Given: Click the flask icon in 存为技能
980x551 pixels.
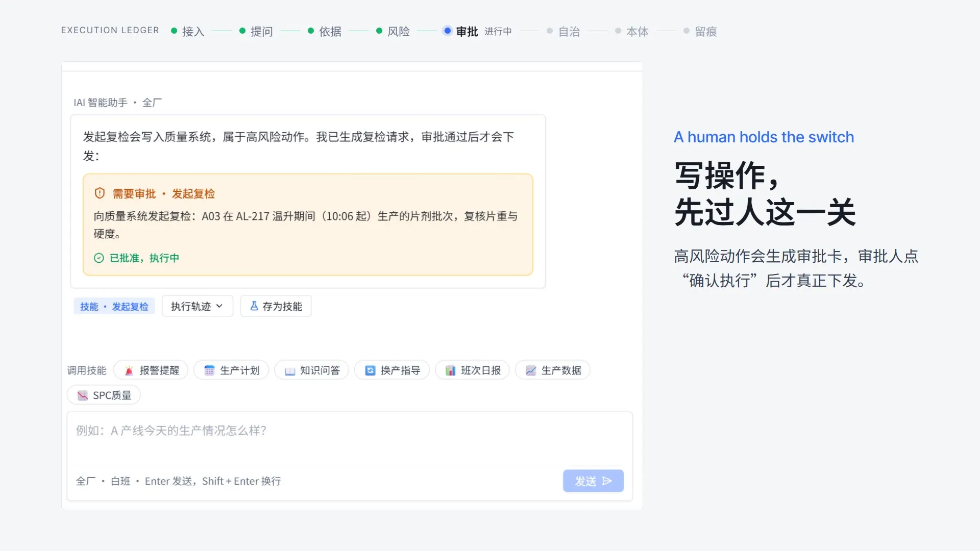Looking at the screenshot, I should tap(254, 306).
